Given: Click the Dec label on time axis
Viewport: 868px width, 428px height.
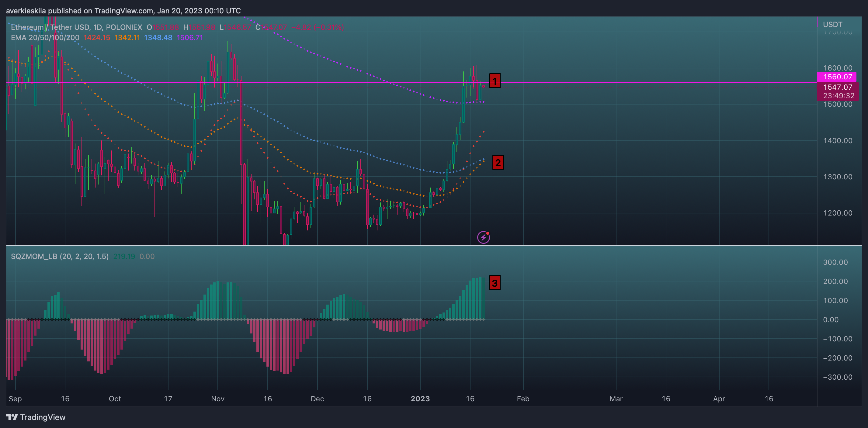Looking at the screenshot, I should pyautogui.click(x=317, y=399).
